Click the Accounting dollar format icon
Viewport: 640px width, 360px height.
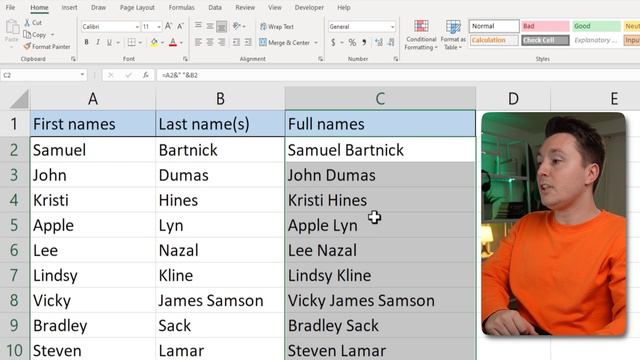333,42
